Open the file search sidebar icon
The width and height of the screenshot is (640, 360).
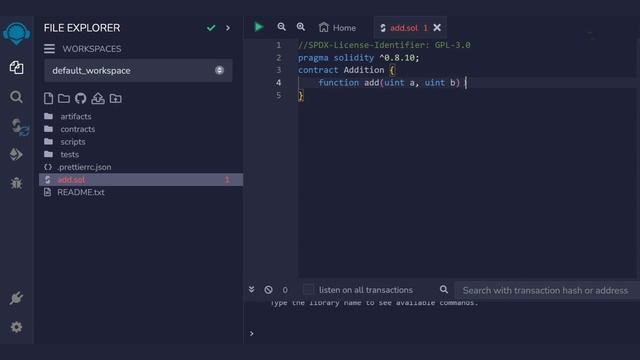[16, 97]
